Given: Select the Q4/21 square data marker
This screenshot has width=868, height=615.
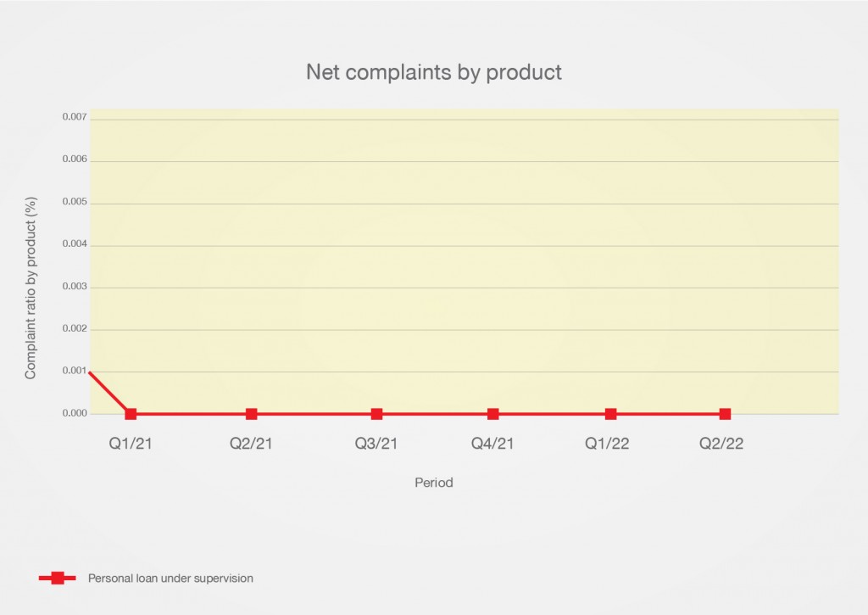Looking at the screenshot, I should (493, 414).
